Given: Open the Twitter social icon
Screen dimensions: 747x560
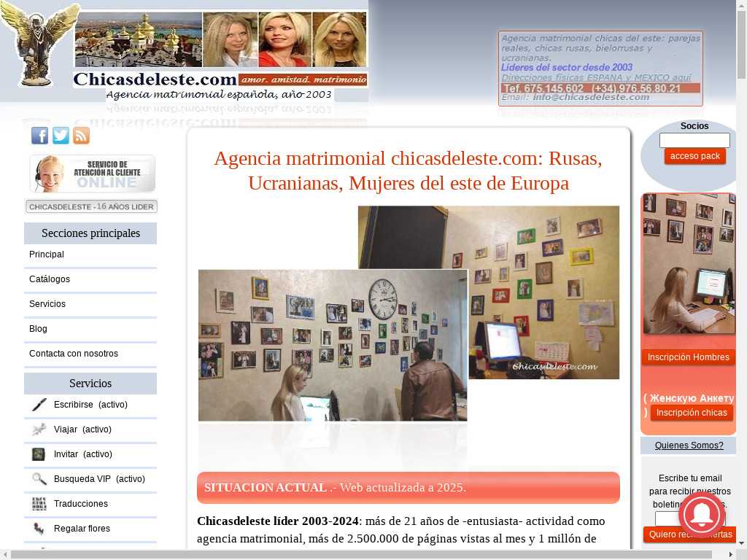Looking at the screenshot, I should pyautogui.click(x=61, y=136).
